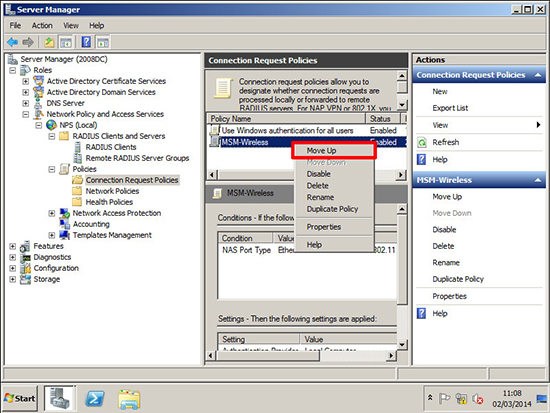Click the Features node icon

point(25,246)
